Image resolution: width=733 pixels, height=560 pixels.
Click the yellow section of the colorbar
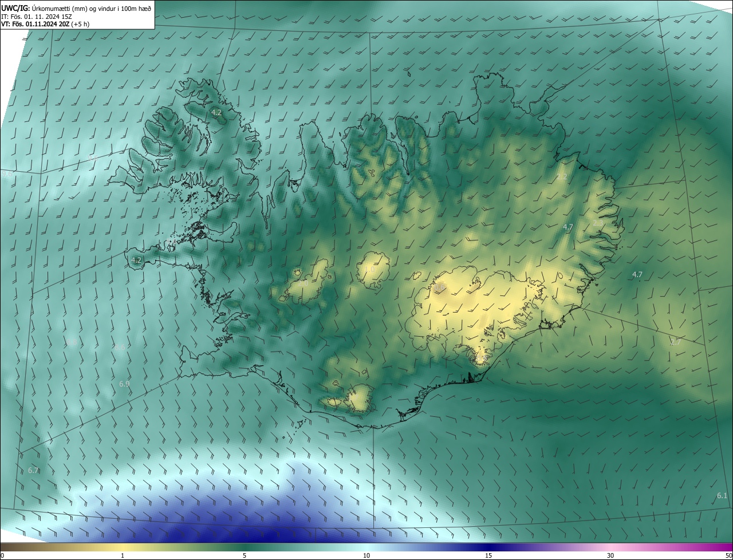pyautogui.click(x=123, y=547)
